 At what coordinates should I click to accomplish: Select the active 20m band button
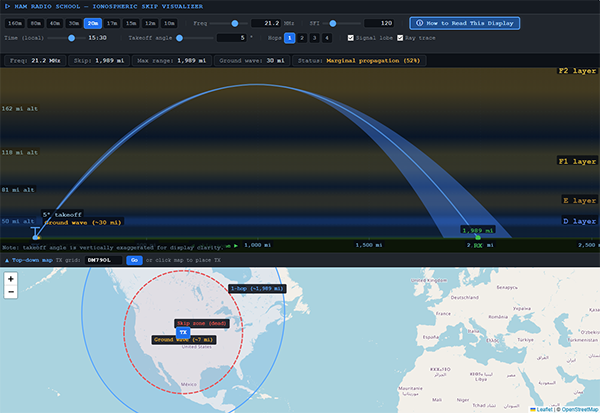pyautogui.click(x=93, y=23)
